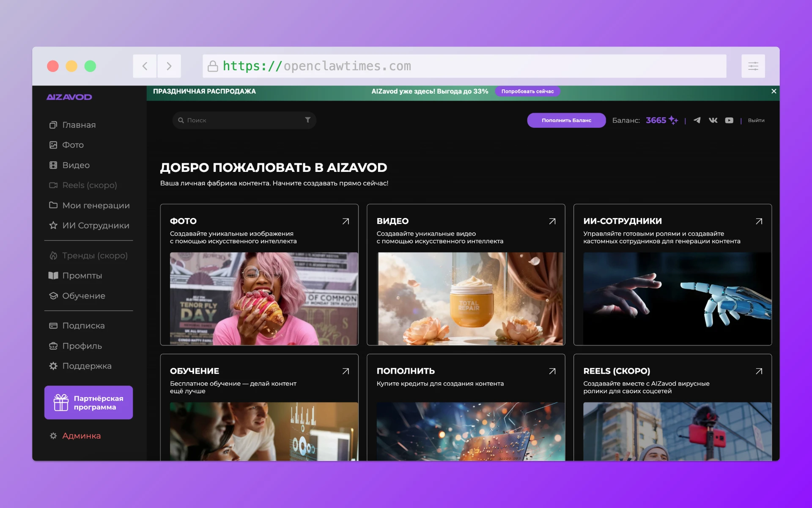Click the ПРАЗДНИЧНАЯ РАСПРОДАЖА banner text
Screen dimensions: 812x508
(x=204, y=91)
